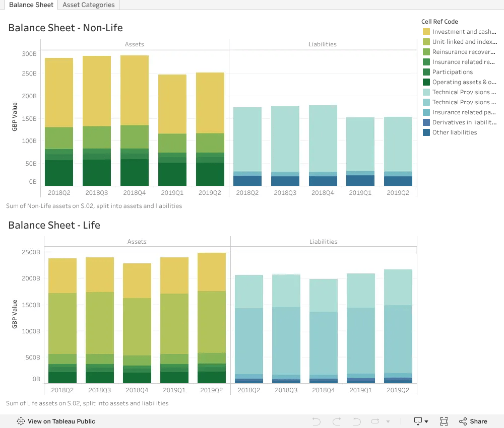Click the 2500B axis tick label
The image size is (504, 428).
pos(31,252)
